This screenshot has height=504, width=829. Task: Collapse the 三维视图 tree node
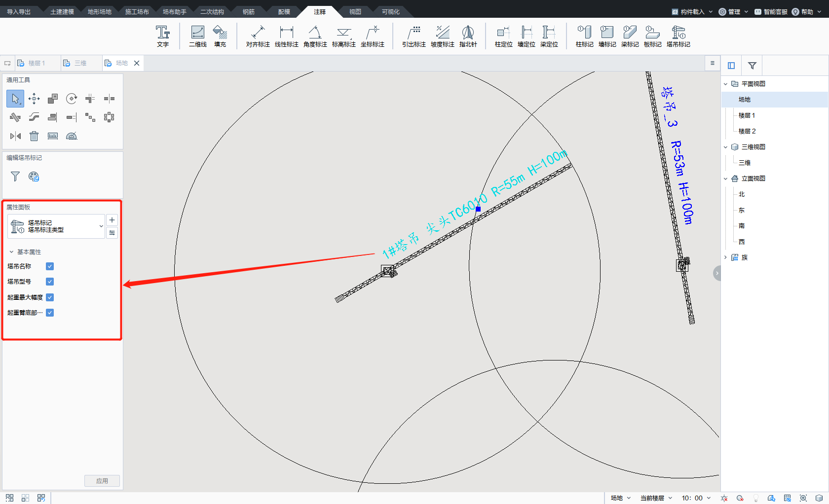click(725, 147)
